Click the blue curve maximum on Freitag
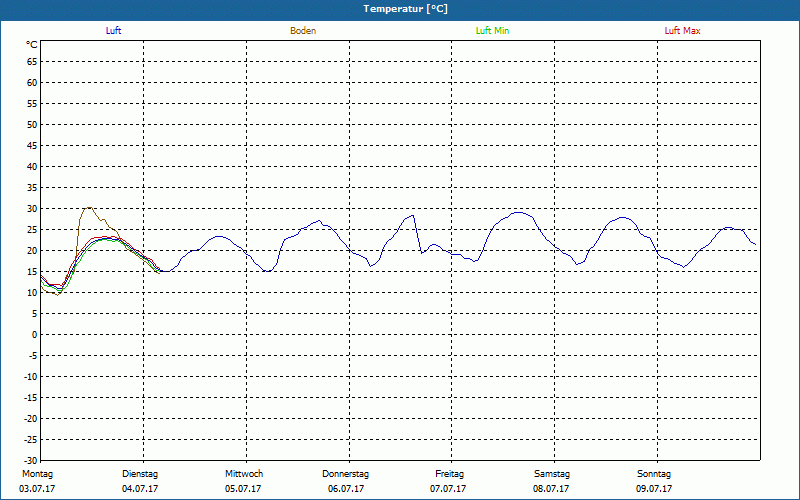 (519, 212)
